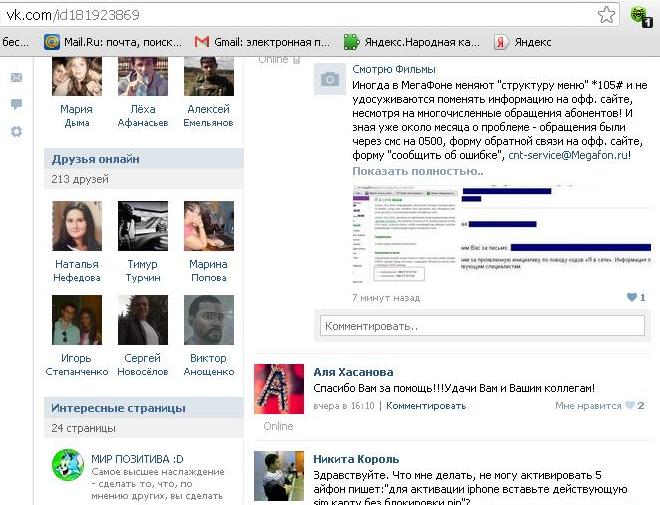Click the envelope messages icon in left sidebar
Screen dimensions: 660x505
coord(16,78)
